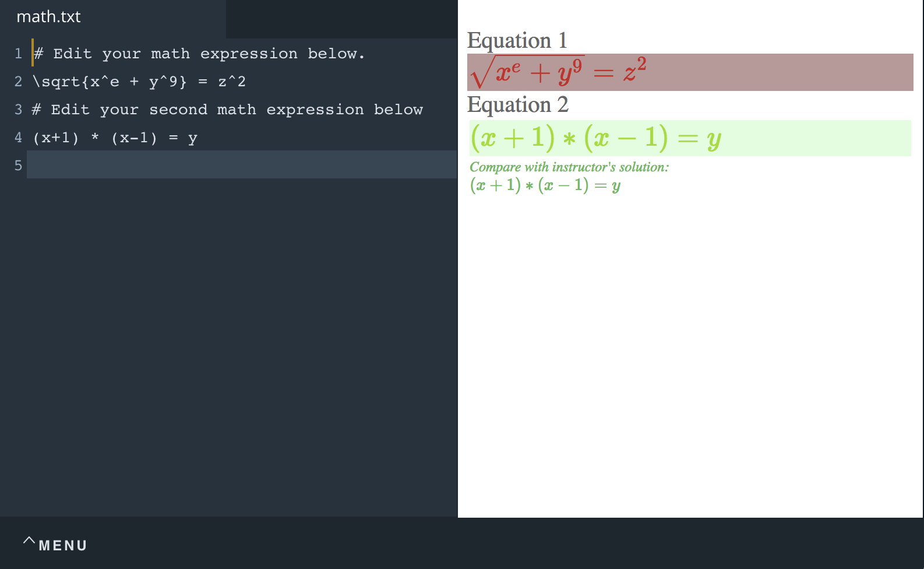Click the small instructor's solution equation
Image resolution: width=924 pixels, height=569 pixels.
pos(545,185)
